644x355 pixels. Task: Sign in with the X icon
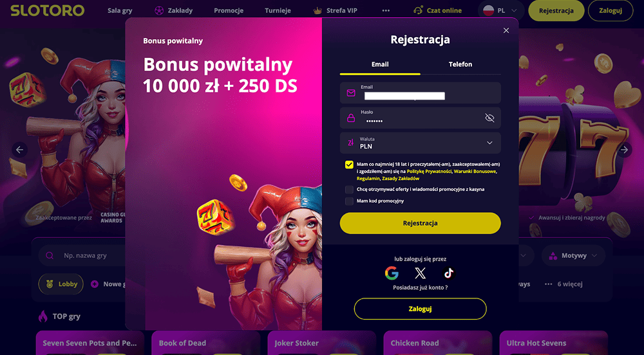[x=420, y=273]
